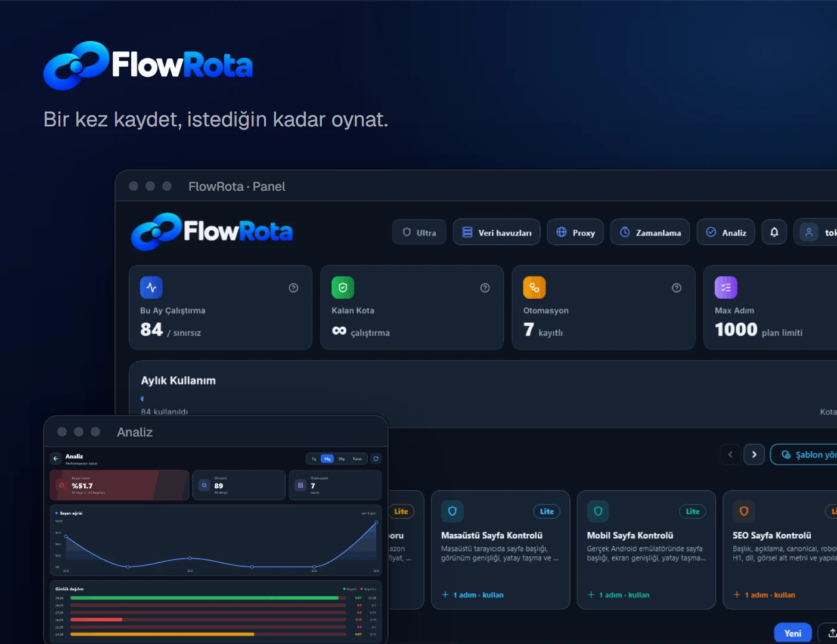Open the Veri havuzları tab
The height and width of the screenshot is (644, 837).
497,232
